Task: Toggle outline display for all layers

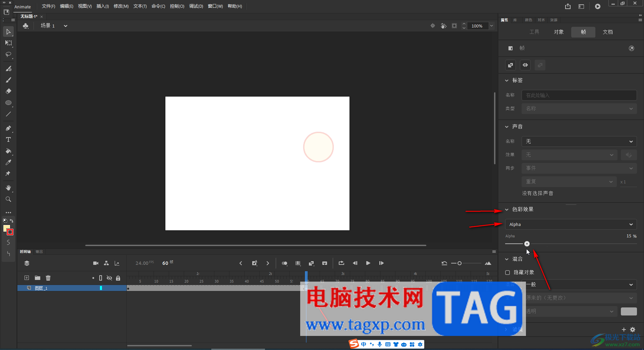Action: click(101, 278)
